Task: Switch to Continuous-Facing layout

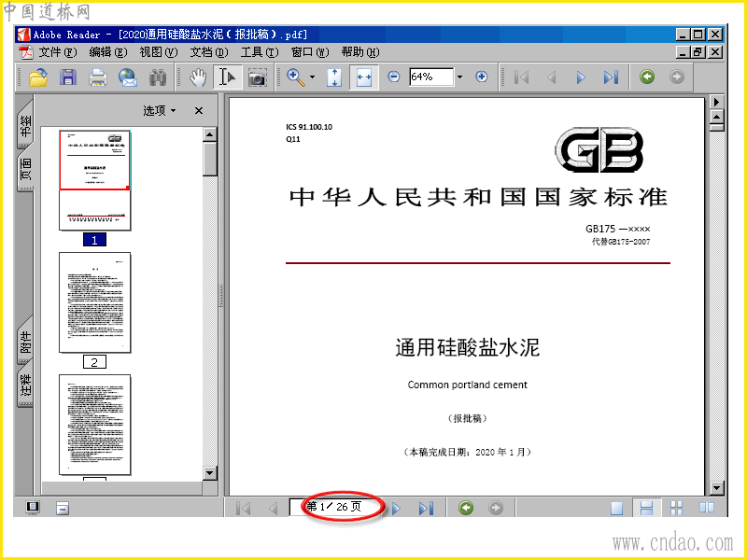Action: pos(676,508)
